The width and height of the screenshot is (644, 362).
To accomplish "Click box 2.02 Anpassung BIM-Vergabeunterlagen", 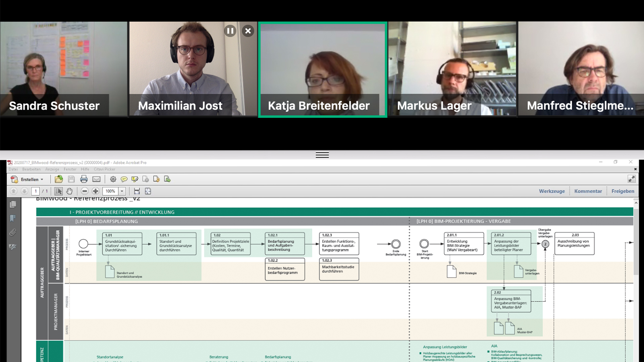I will (x=511, y=301).
